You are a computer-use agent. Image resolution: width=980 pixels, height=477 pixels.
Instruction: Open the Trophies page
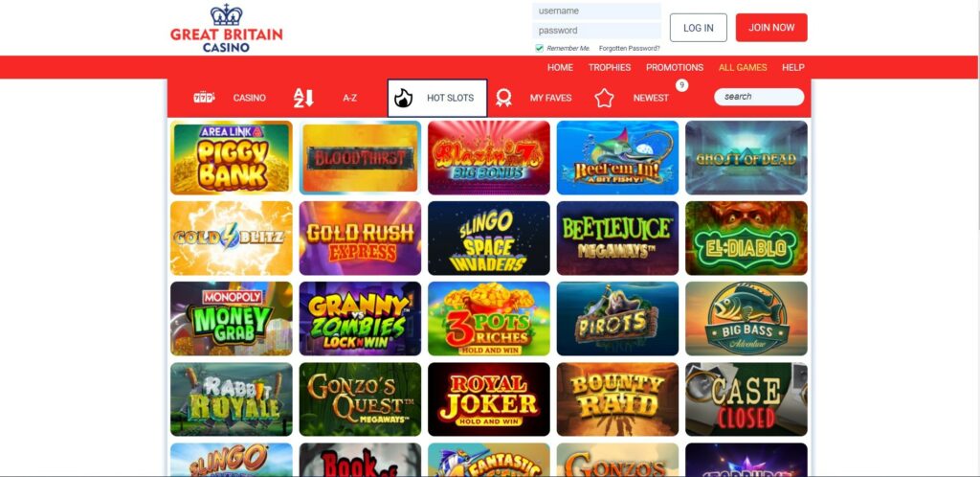click(x=610, y=67)
